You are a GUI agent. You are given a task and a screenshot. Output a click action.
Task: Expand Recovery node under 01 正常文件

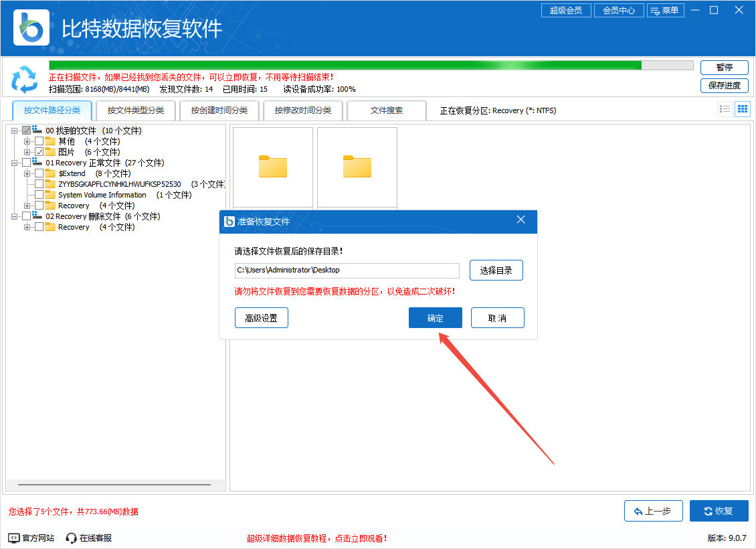pyautogui.click(x=27, y=206)
